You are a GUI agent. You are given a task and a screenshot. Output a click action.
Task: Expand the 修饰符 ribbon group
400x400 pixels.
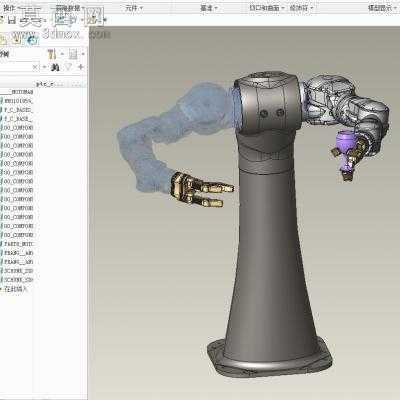[302, 8]
